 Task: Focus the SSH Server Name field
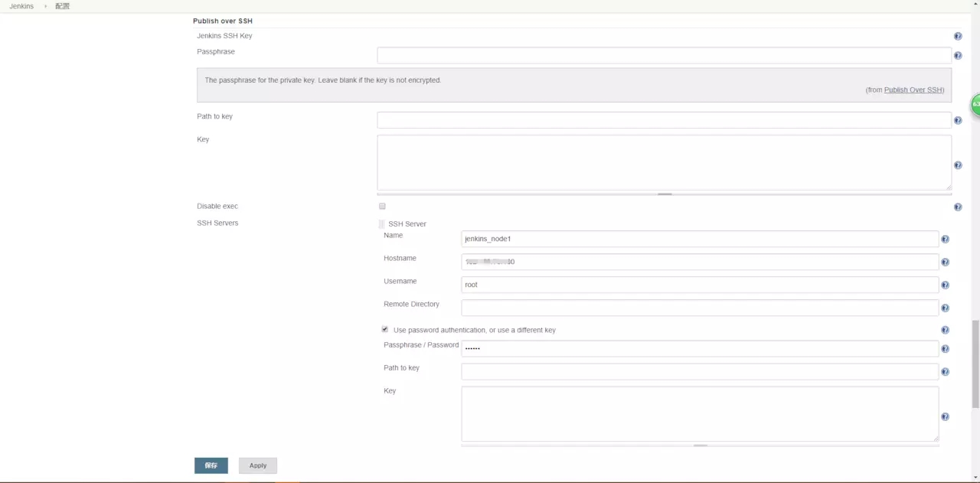(x=700, y=239)
